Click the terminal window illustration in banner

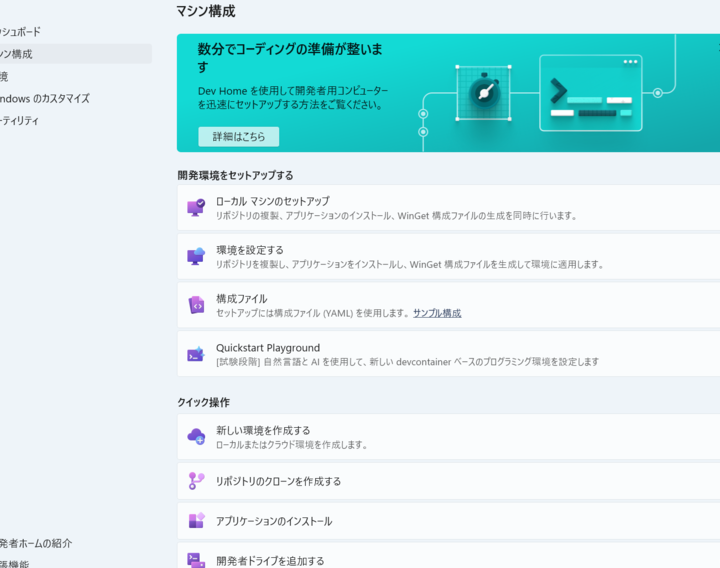(x=590, y=93)
